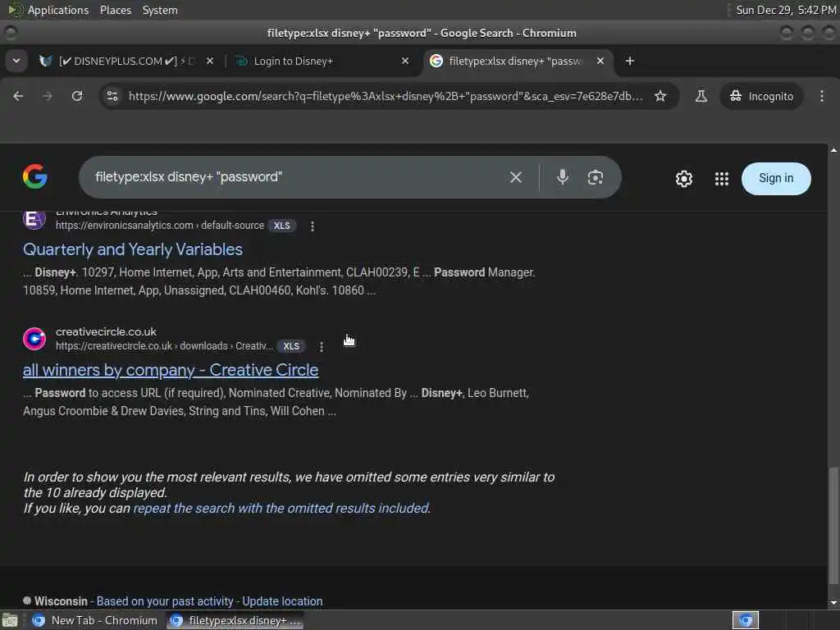Select filetype:xlsx disney+ taskbar window

click(235, 620)
